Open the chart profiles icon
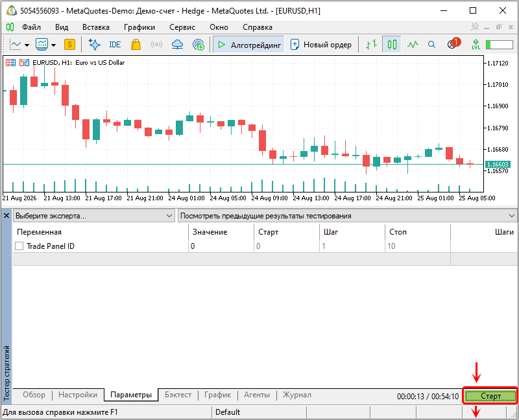The image size is (519, 420). (42, 44)
